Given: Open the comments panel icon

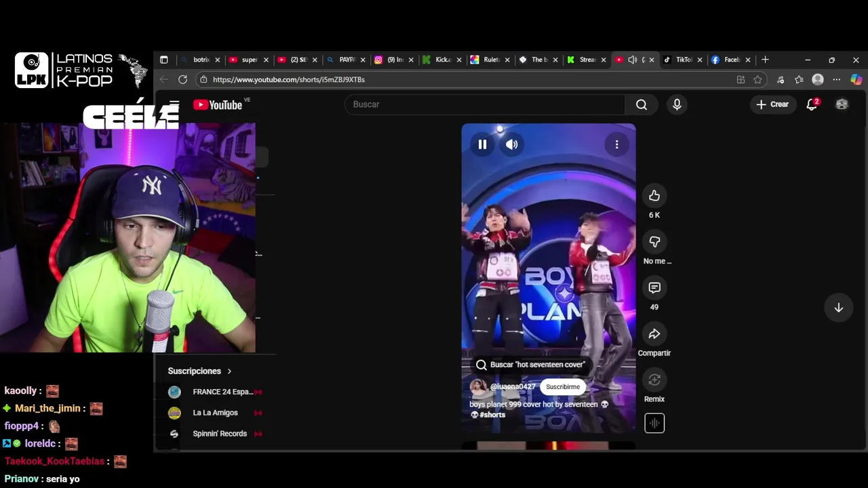Looking at the screenshot, I should tap(654, 288).
